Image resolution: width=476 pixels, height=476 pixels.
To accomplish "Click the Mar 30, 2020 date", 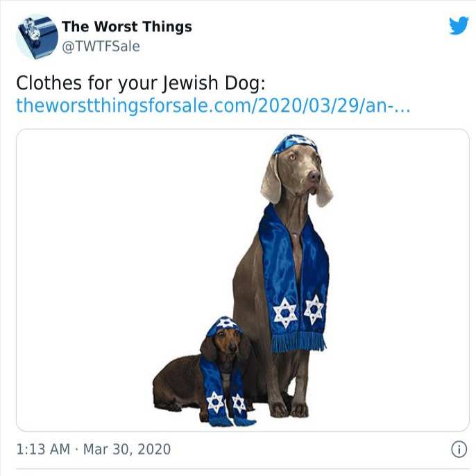I will 127,450.
